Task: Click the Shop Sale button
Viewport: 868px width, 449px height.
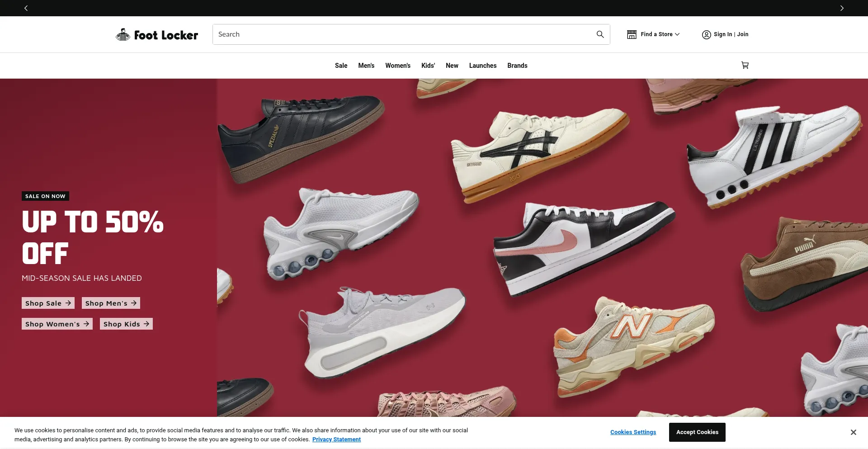Action: [x=48, y=303]
